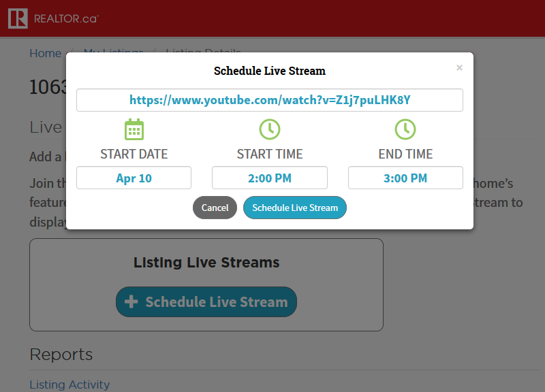Viewport: 545px width, 392px height.
Task: Select the Listing Details breadcrumb
Action: pos(203,52)
